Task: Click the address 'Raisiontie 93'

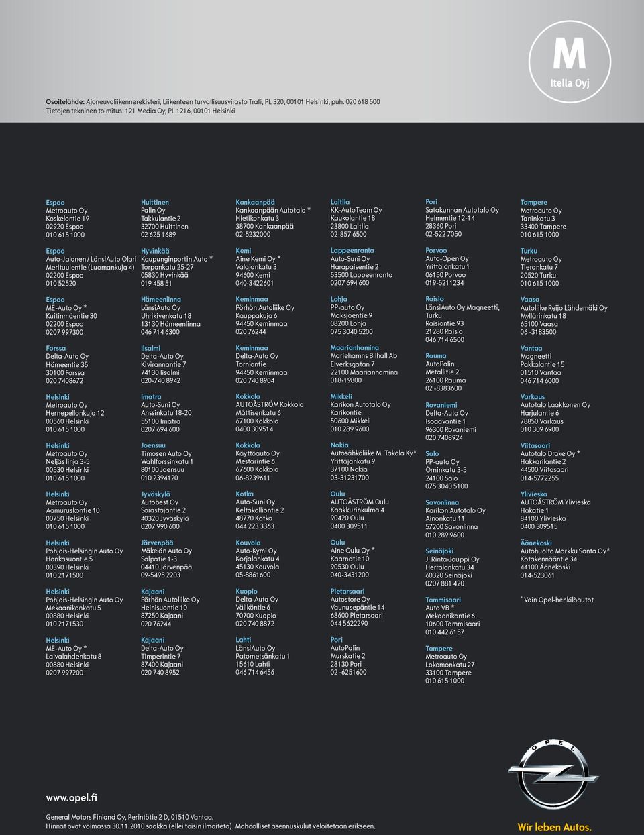Action: pyautogui.click(x=445, y=323)
